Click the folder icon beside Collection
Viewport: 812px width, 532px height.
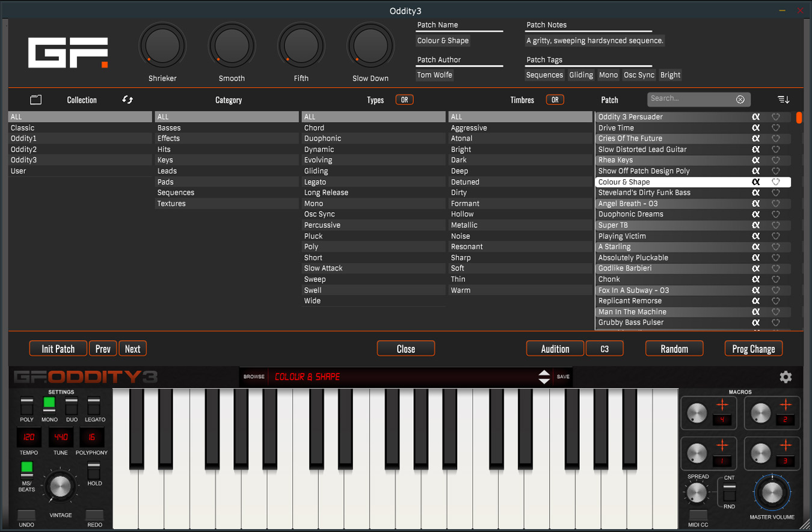(x=35, y=100)
